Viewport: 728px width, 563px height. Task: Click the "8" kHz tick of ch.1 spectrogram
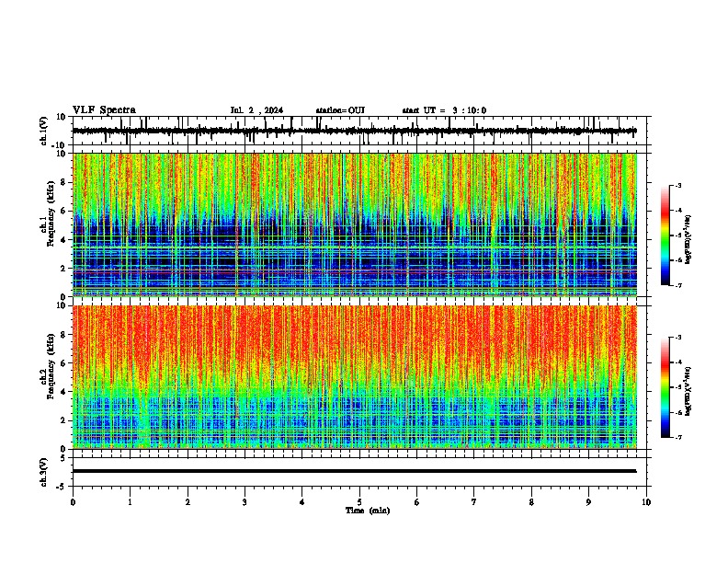point(63,182)
